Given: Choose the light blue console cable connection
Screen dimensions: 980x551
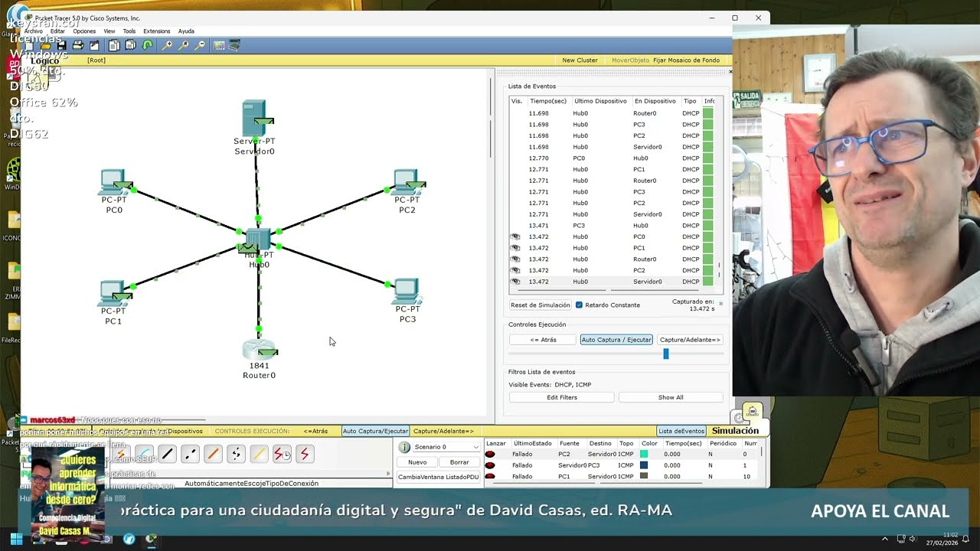Looking at the screenshot, I should (144, 454).
